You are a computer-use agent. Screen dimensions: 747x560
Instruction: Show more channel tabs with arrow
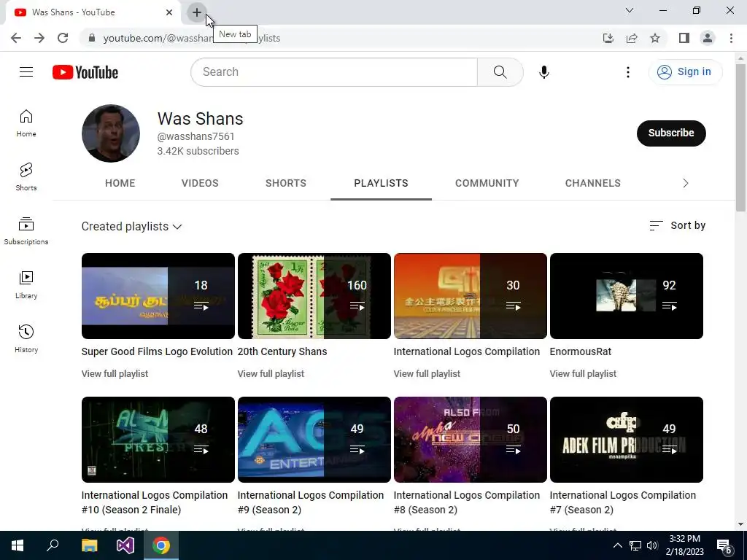[x=686, y=183]
